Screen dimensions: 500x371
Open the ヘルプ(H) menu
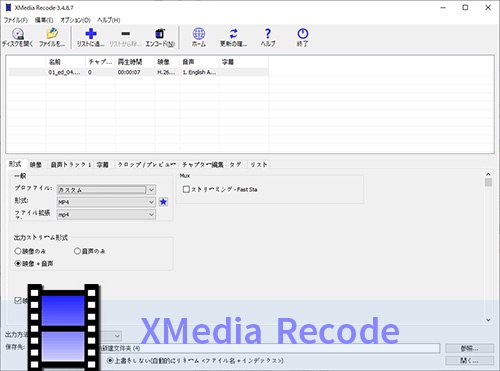(x=109, y=20)
